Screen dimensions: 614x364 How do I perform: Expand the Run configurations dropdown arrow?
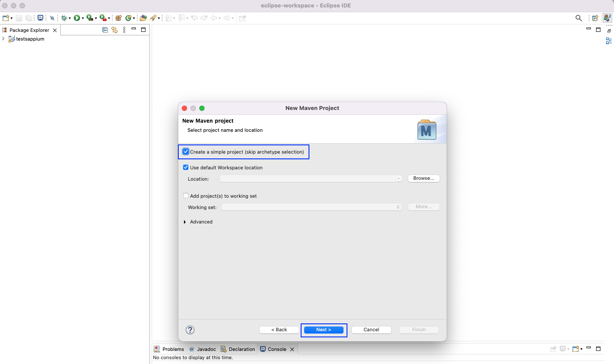click(83, 18)
